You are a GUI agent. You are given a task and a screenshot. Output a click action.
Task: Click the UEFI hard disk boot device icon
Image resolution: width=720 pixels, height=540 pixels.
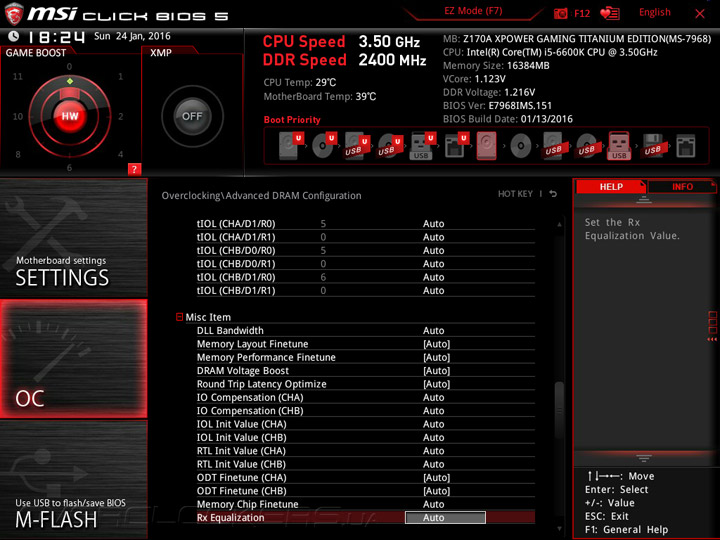click(292, 146)
